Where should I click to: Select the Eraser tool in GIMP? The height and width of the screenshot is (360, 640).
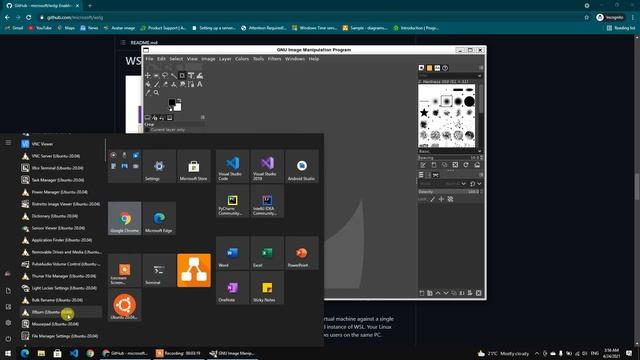coord(165,84)
